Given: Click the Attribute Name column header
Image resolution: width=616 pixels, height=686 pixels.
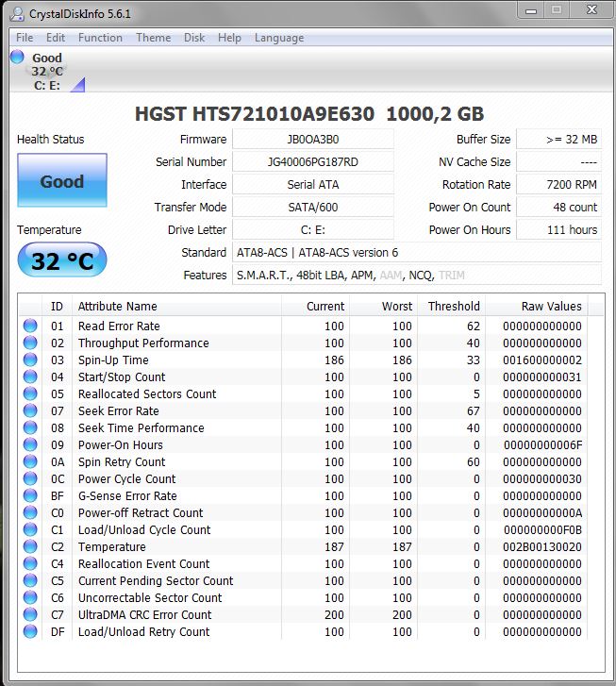Looking at the screenshot, I should [176, 307].
